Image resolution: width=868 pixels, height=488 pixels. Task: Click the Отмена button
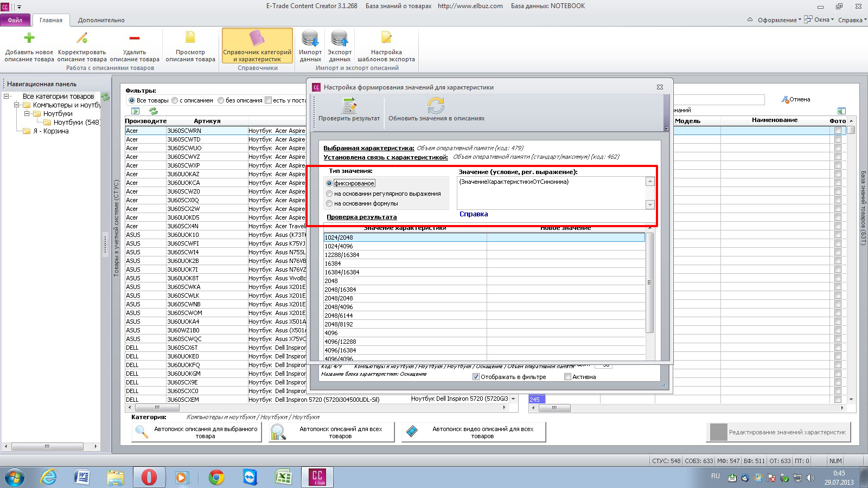coord(796,99)
